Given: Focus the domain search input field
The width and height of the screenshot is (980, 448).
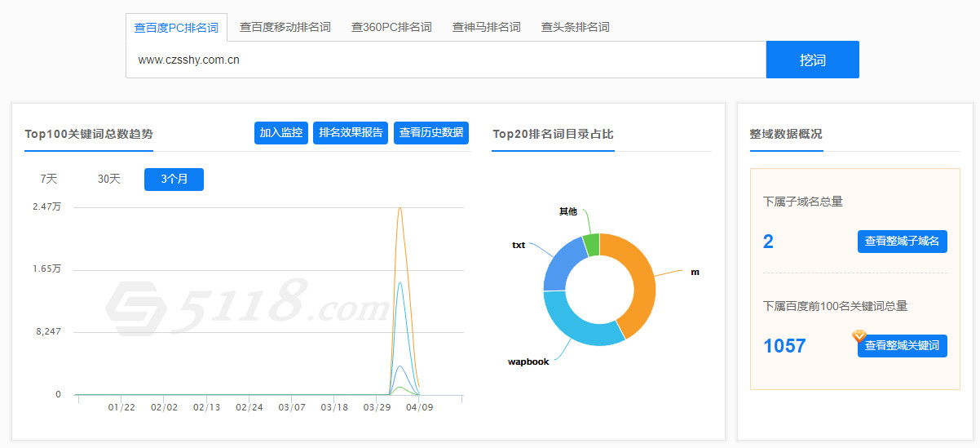Looking at the screenshot, I should click(x=446, y=60).
